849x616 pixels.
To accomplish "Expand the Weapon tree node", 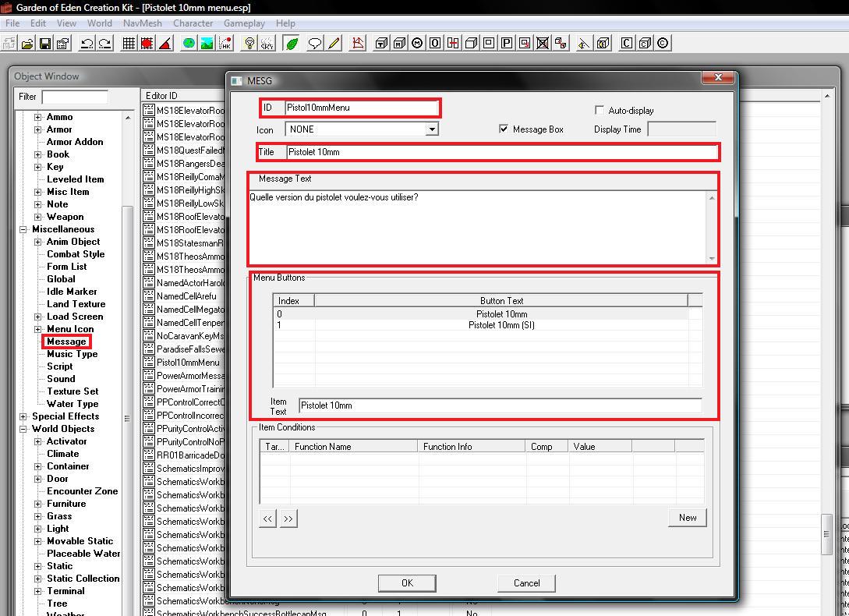I will (x=38, y=217).
